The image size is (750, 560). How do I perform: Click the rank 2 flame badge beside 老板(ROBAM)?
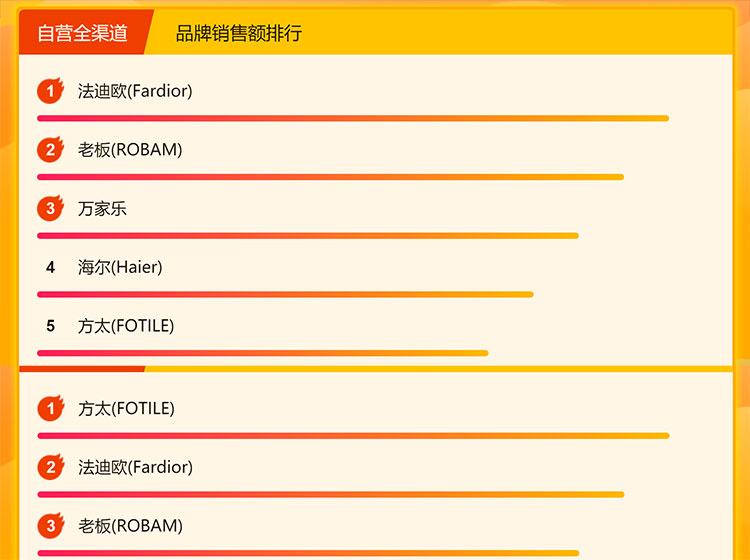[x=50, y=150]
